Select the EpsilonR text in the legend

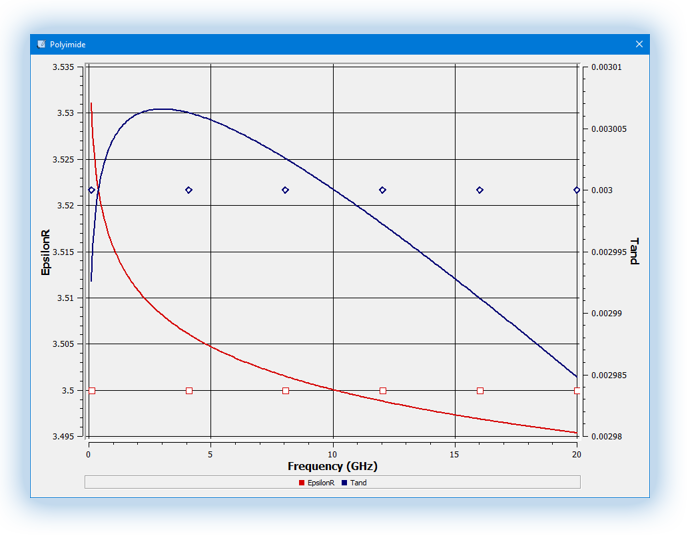point(320,483)
